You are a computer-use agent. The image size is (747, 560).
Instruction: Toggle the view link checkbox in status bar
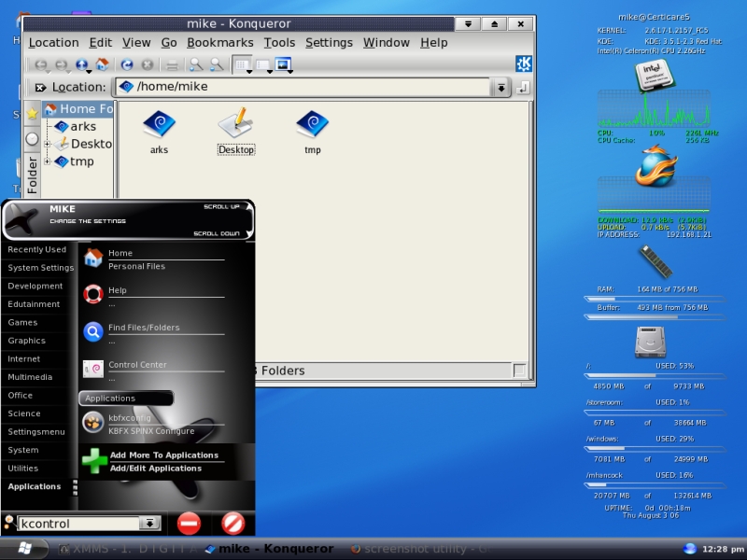[x=519, y=371]
